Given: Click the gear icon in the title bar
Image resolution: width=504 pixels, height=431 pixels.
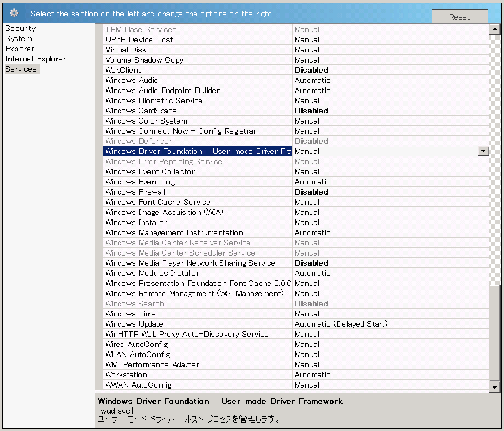Looking at the screenshot, I should coord(13,12).
